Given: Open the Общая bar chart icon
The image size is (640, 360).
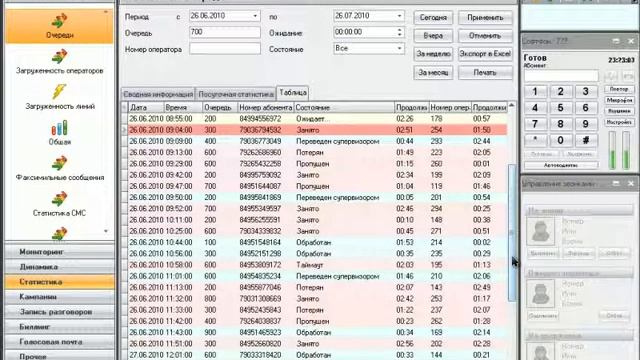Looking at the screenshot, I should click(60, 128).
